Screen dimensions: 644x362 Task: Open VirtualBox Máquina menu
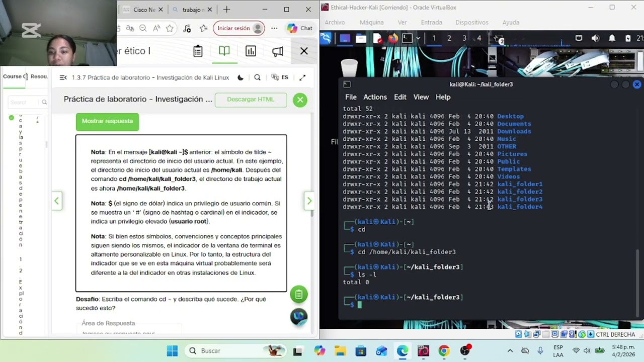(371, 22)
